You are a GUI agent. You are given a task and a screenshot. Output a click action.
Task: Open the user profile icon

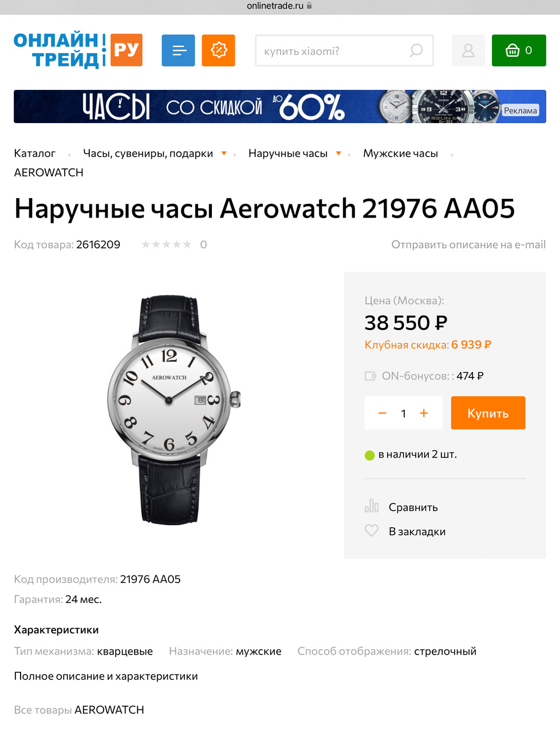[x=468, y=50]
